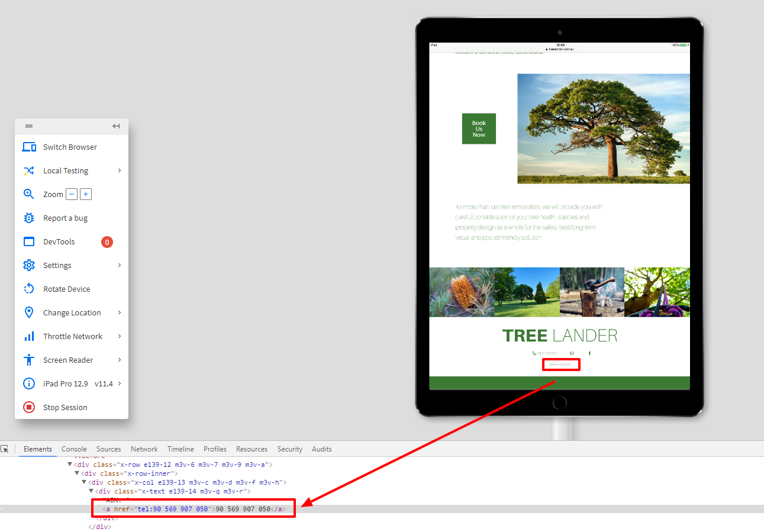Open the Network tab in DevTools
764x532 pixels.
point(144,449)
